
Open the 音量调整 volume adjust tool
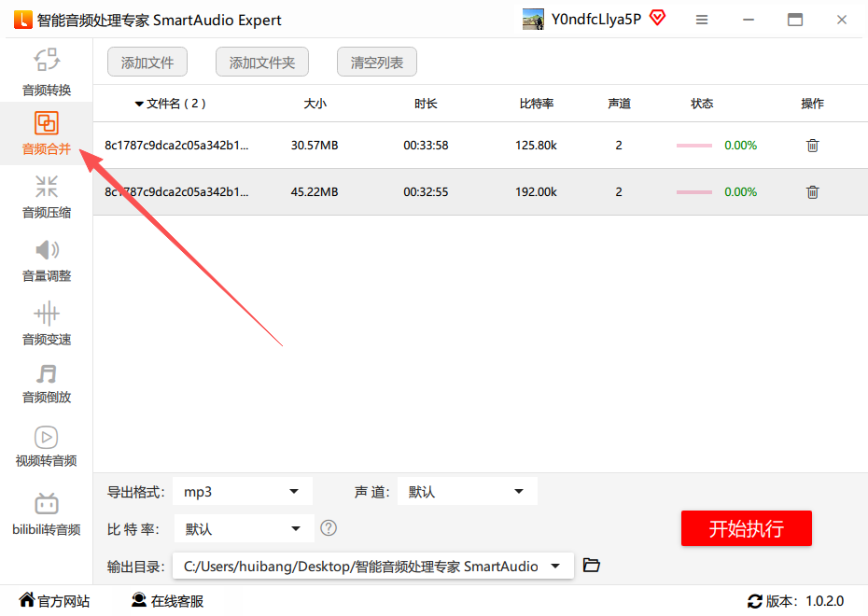pos(47,259)
